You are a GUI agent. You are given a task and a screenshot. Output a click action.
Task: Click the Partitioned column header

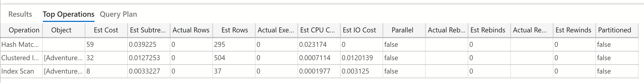[614, 30]
